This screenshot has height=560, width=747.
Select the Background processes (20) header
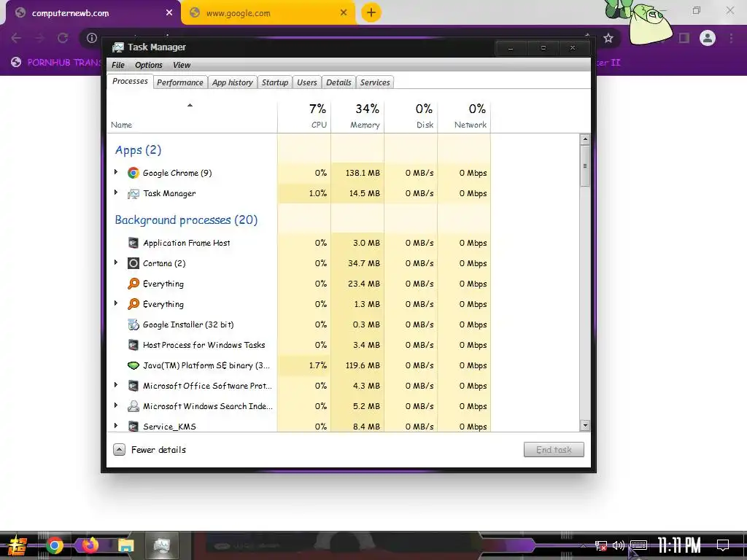pyautogui.click(x=186, y=220)
